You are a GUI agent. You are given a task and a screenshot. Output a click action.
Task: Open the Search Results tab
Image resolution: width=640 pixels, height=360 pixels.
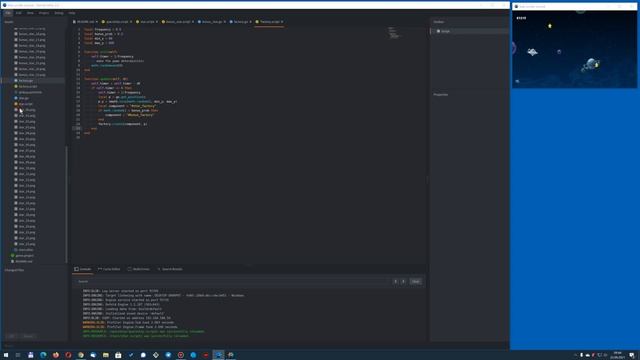pyautogui.click(x=170, y=269)
